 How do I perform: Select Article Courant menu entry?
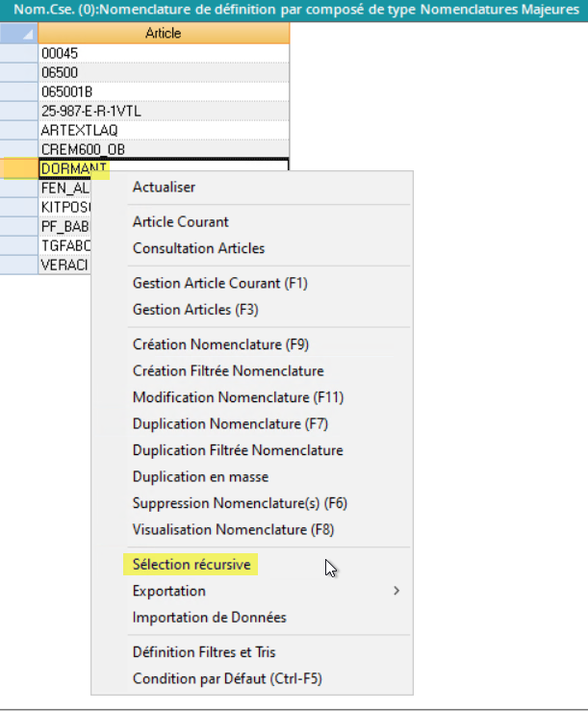[180, 222]
